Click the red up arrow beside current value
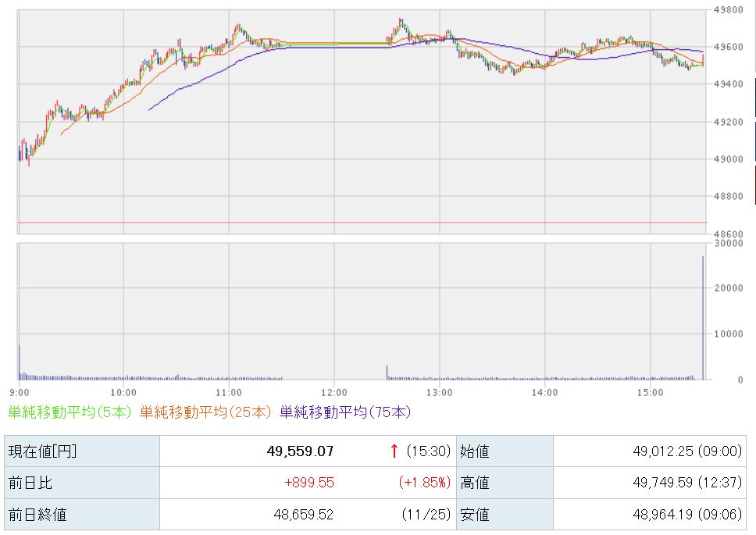The height and width of the screenshot is (535, 756). [394, 451]
